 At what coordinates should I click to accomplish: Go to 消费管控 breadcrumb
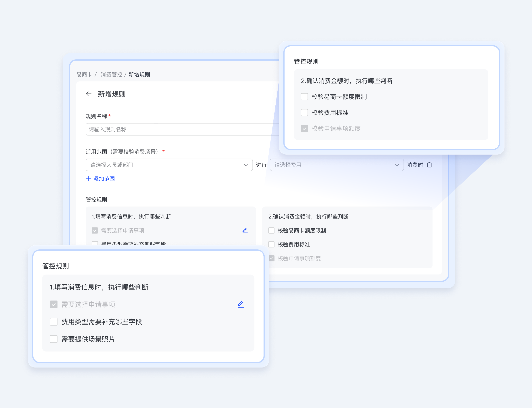[x=111, y=74]
